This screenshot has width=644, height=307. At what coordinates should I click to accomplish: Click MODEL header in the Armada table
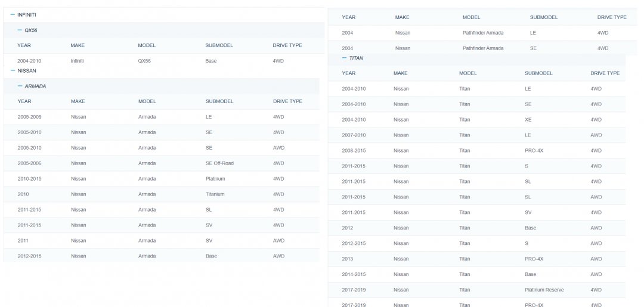(x=147, y=101)
